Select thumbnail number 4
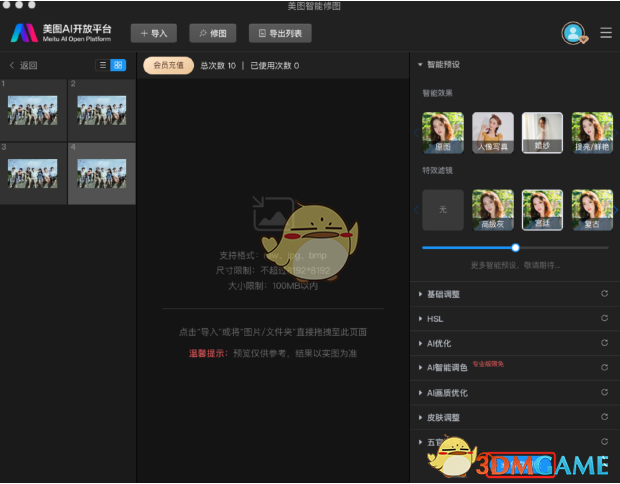This screenshot has height=484, width=620. pyautogui.click(x=102, y=173)
